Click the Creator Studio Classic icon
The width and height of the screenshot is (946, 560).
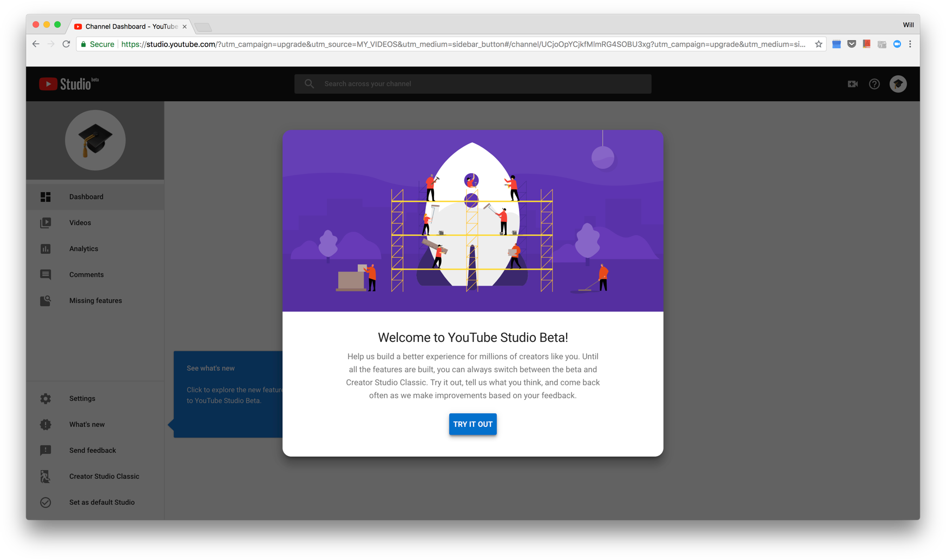click(45, 477)
